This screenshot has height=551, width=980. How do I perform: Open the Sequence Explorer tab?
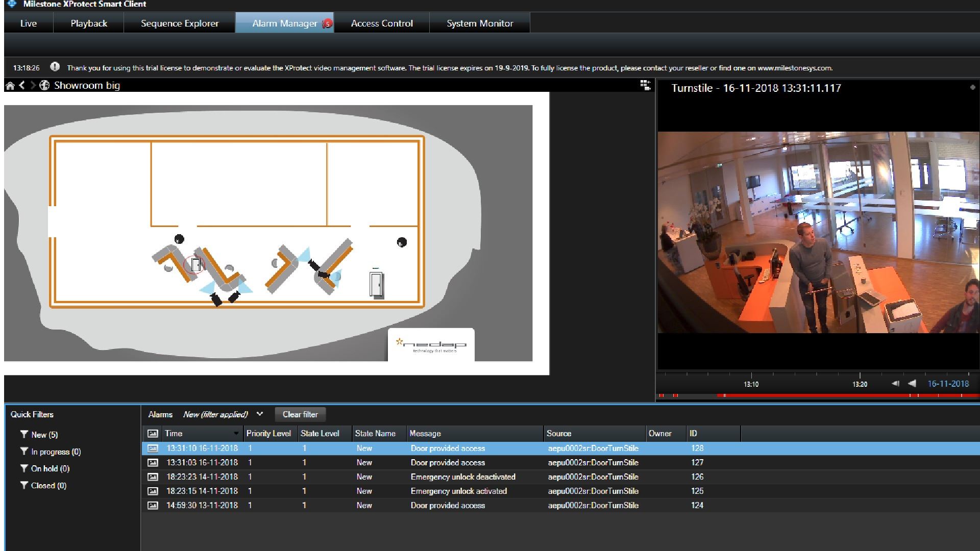coord(180,23)
